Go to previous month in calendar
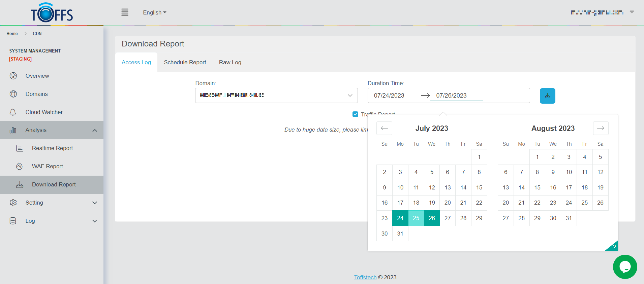The height and width of the screenshot is (284, 644). 384,128
